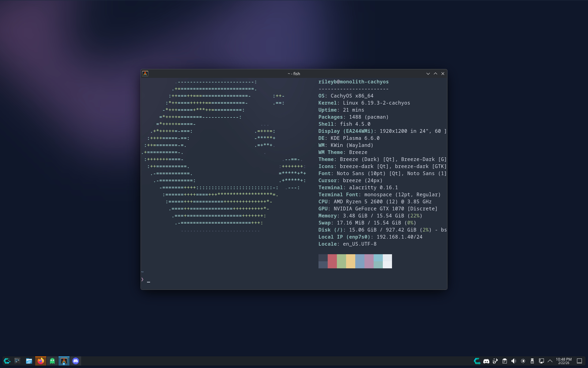Expand the hidden system tray icons
588x368 pixels.
550,361
